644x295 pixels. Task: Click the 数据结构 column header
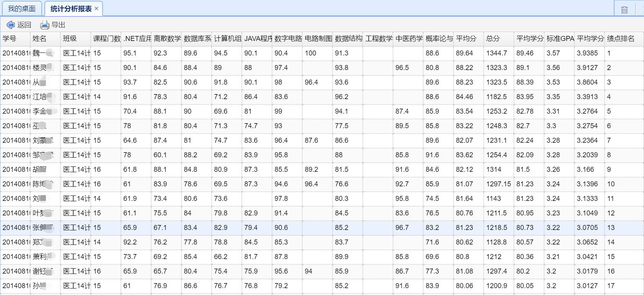click(x=348, y=39)
